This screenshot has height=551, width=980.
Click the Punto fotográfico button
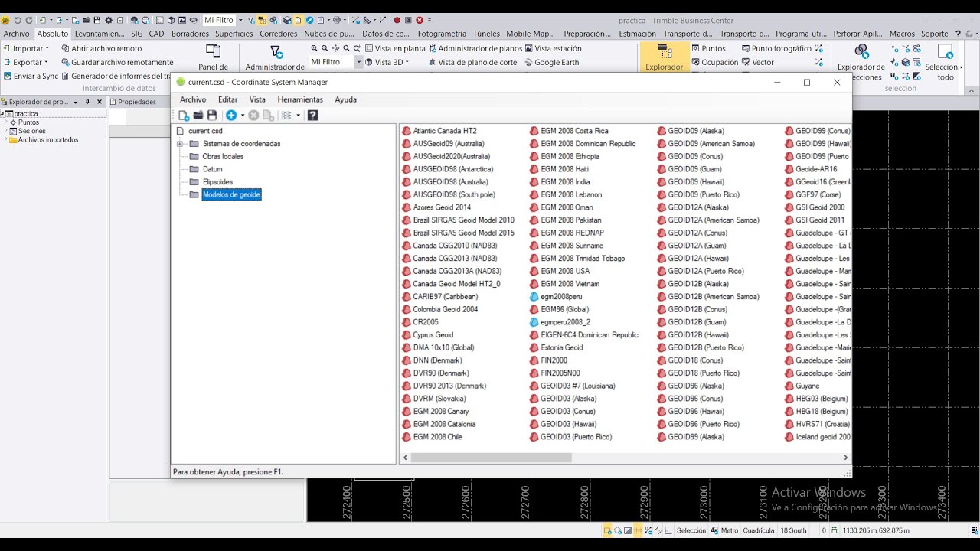[776, 48]
